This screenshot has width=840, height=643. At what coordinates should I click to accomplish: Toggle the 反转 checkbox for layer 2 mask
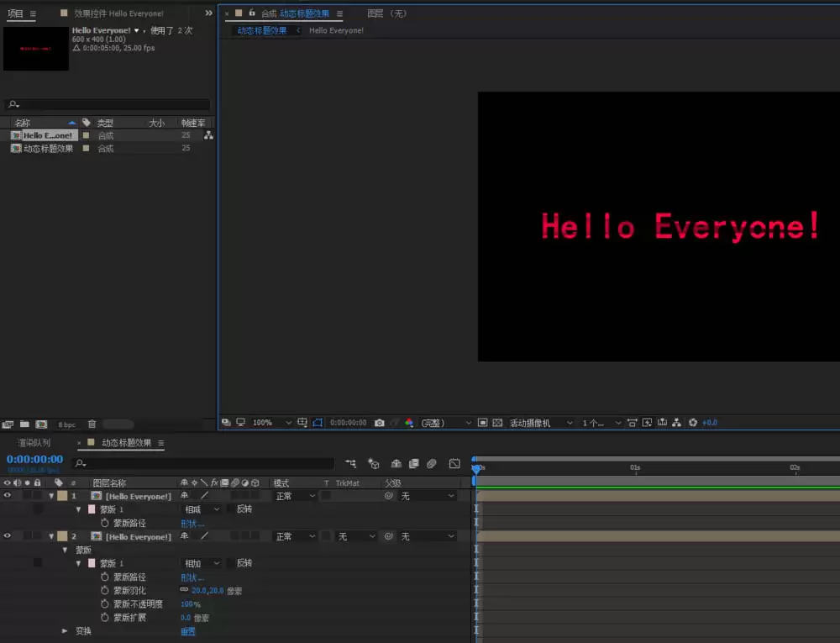[x=230, y=563]
